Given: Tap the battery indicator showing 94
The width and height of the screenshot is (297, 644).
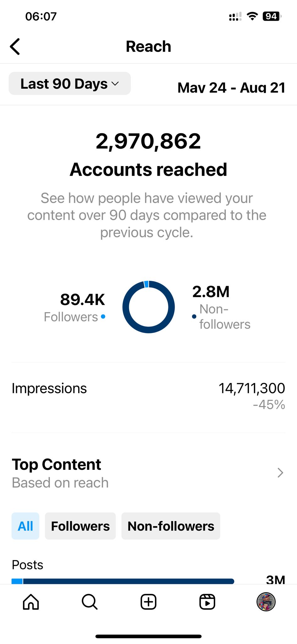Looking at the screenshot, I should [272, 16].
